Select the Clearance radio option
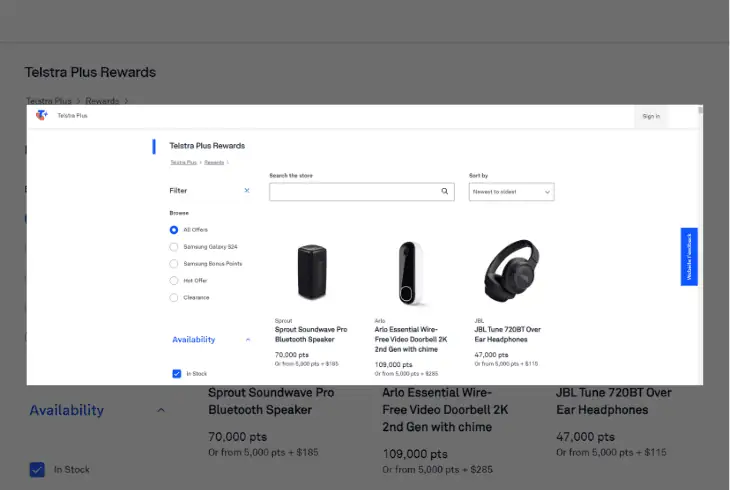Viewport: 730px width, 490px height. (174, 297)
